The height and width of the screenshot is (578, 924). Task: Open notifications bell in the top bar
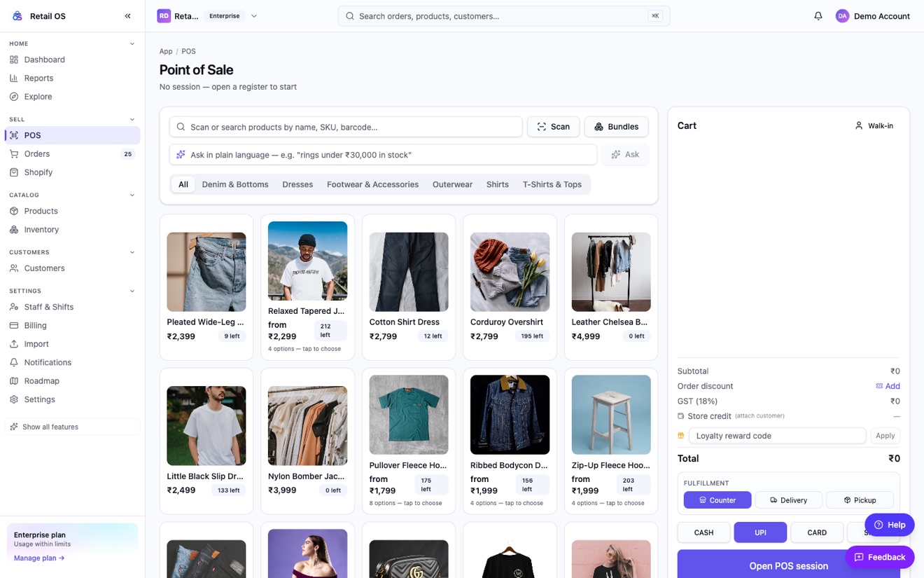pyautogui.click(x=818, y=16)
